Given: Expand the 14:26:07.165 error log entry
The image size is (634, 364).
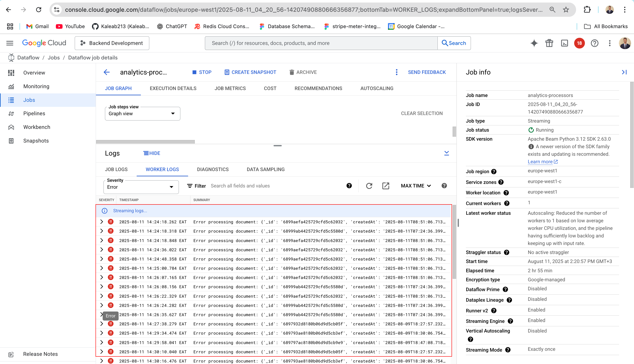Looking at the screenshot, I should (x=101, y=278).
